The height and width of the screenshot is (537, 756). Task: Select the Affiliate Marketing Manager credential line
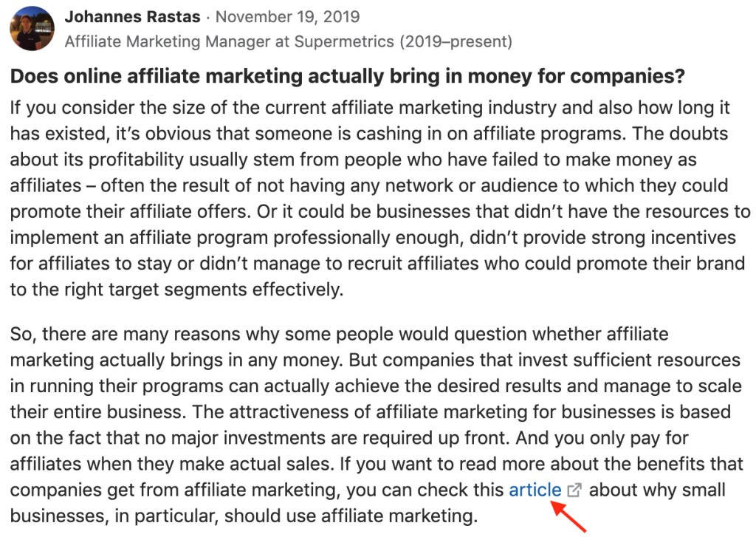(x=289, y=42)
